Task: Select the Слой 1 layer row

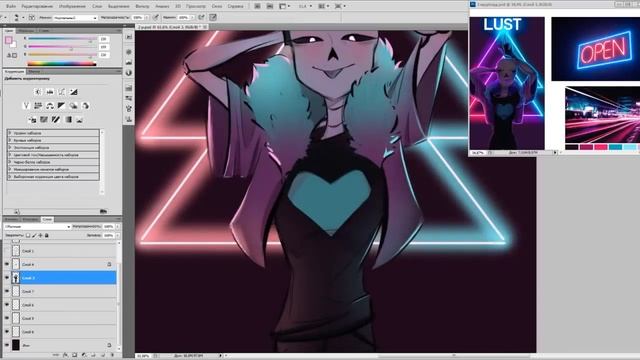Action: pos(60,251)
